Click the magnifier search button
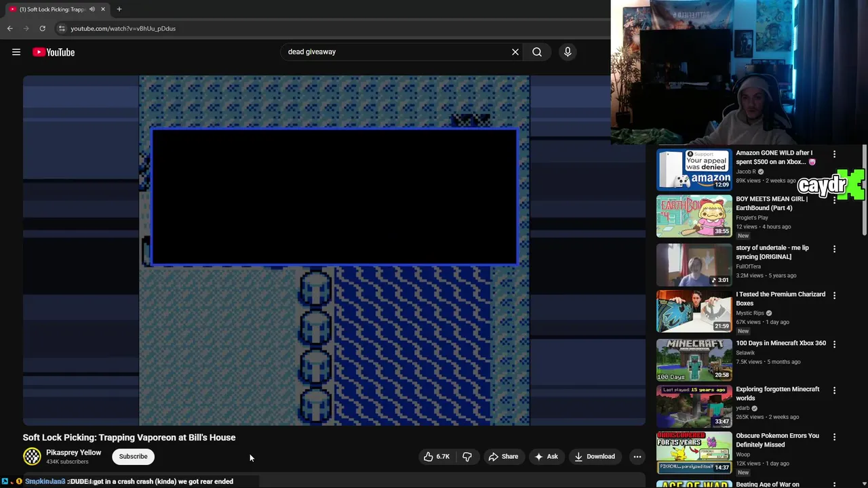This screenshot has height=488, width=868. [x=537, y=52]
